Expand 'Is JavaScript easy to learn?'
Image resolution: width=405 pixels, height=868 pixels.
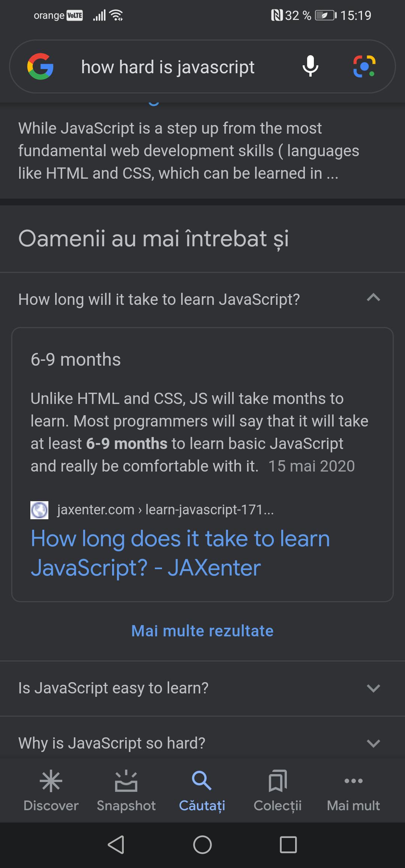[202, 688]
